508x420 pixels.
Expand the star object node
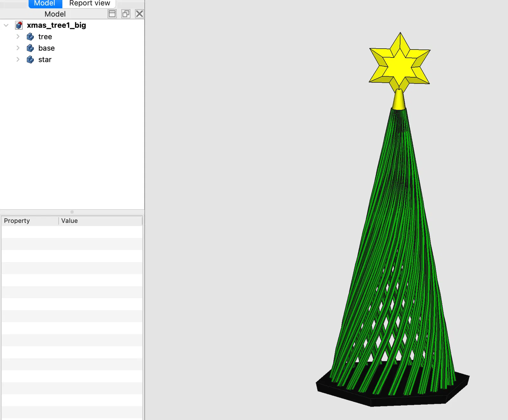18,59
